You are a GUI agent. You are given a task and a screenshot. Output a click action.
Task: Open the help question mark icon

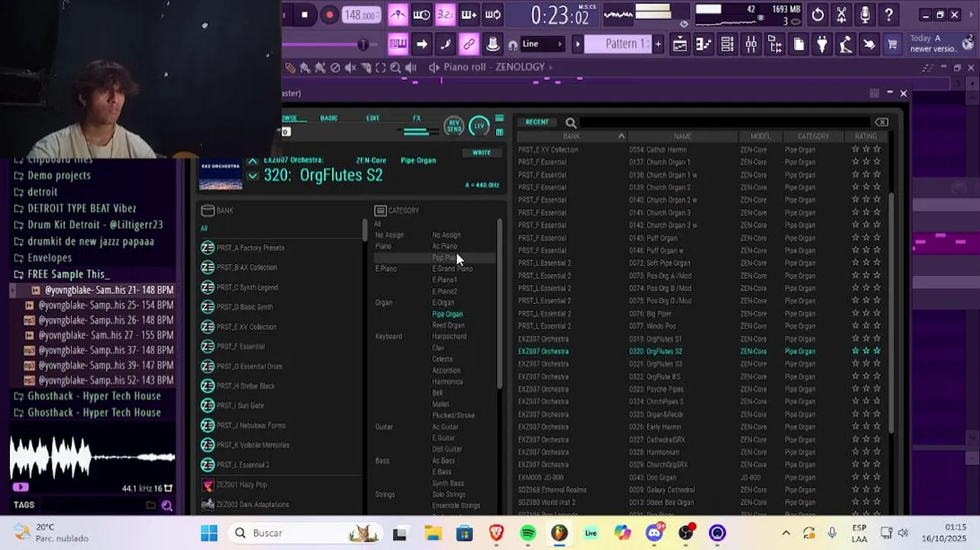coord(888,15)
